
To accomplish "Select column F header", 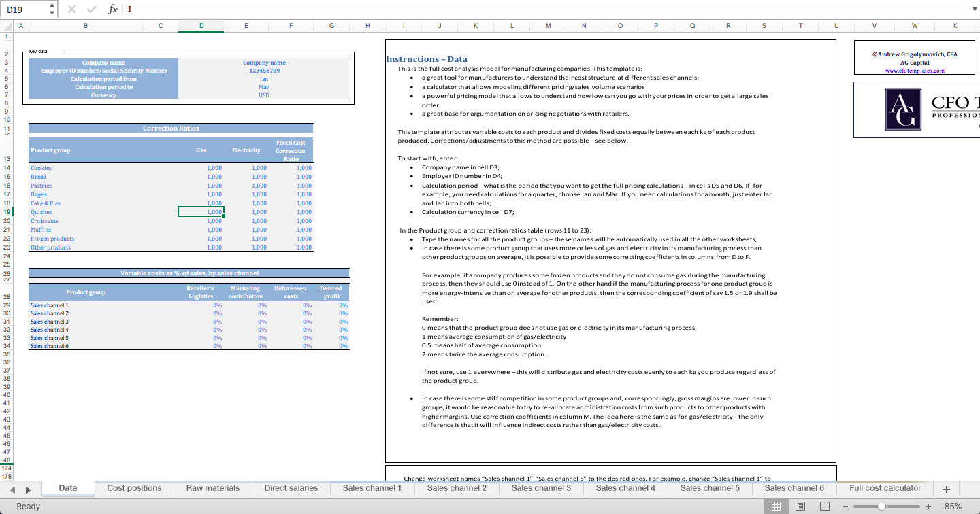I will [291, 26].
